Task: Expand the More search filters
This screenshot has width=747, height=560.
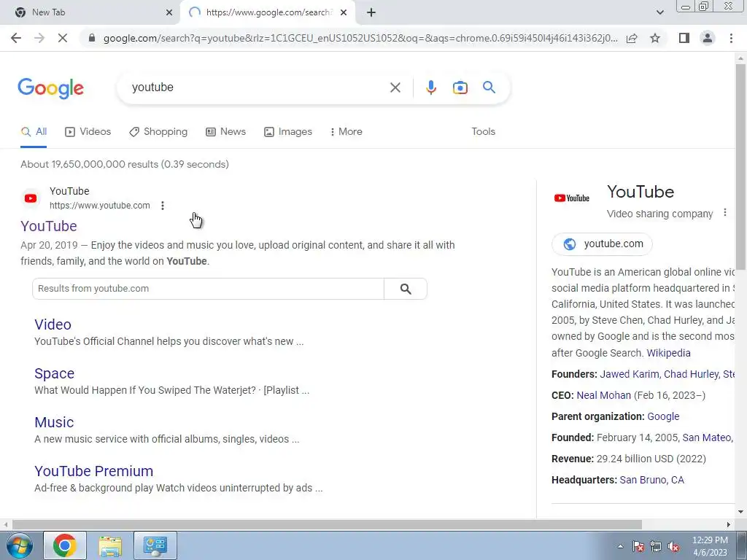Action: (x=347, y=132)
